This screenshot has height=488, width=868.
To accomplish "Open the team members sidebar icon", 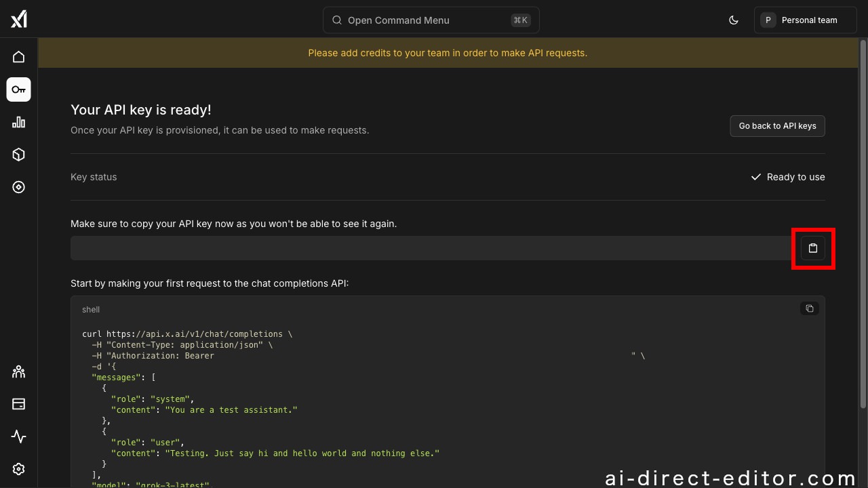I will point(19,371).
